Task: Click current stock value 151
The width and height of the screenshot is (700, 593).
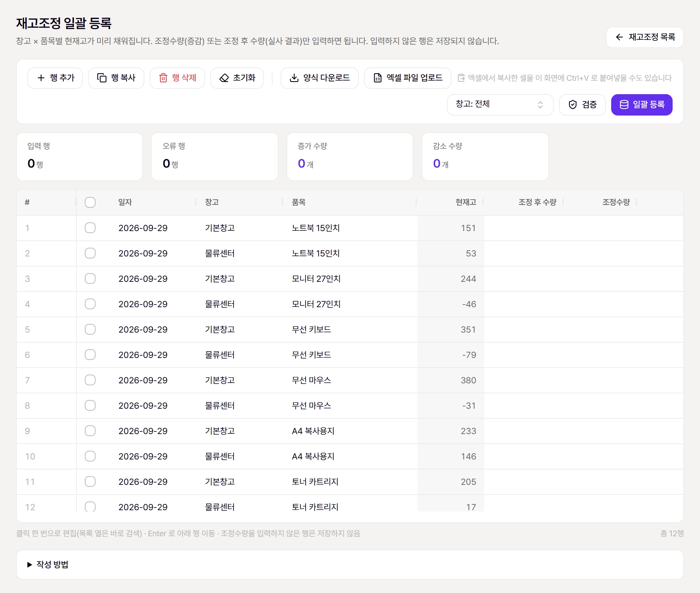Action: (468, 228)
